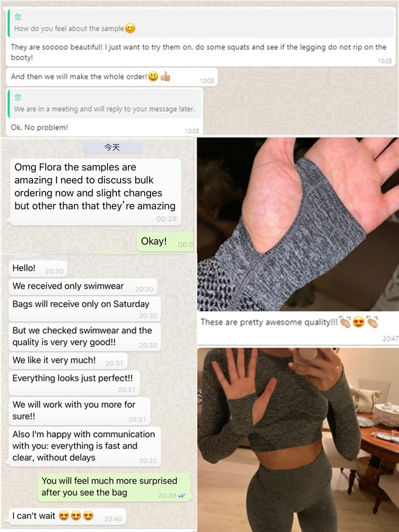Select the 'Omg Flora the samples are amazing' message
This screenshot has width=399, height=532.
pyautogui.click(x=95, y=192)
